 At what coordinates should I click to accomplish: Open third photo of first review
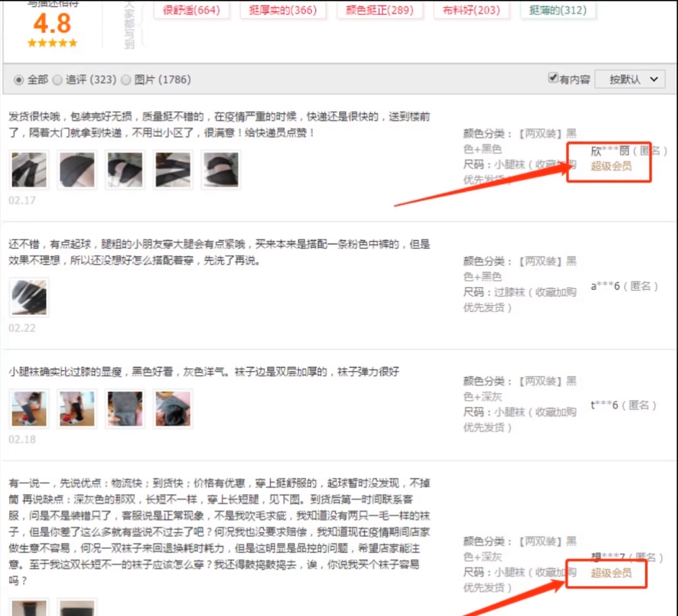click(125, 170)
